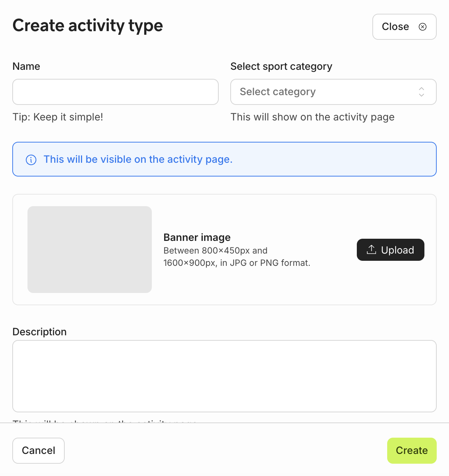Click the circled X icon in Close

pos(423,27)
